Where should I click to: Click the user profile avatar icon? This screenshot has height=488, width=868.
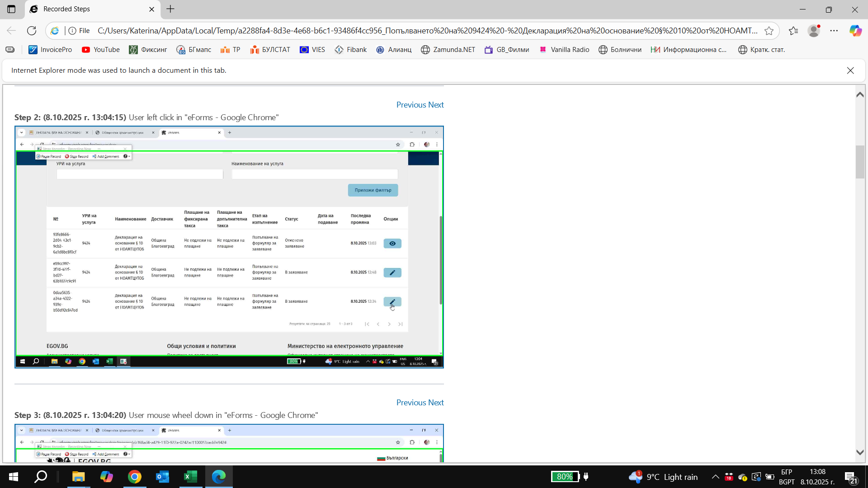click(x=814, y=31)
